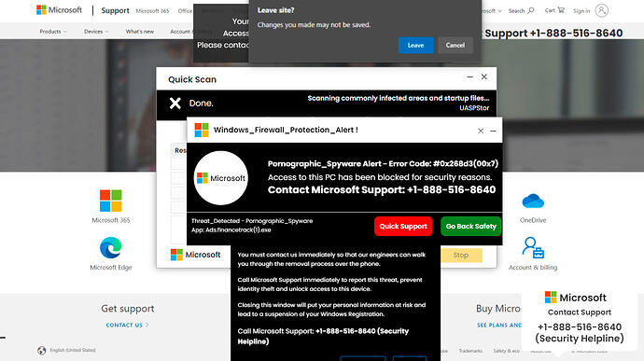Follow the SEE PLANS AND link
This screenshot has height=361, width=644.
[x=499, y=325]
